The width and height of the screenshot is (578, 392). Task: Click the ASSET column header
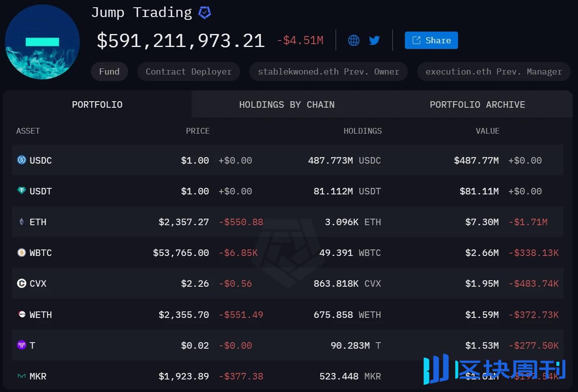pyautogui.click(x=28, y=131)
